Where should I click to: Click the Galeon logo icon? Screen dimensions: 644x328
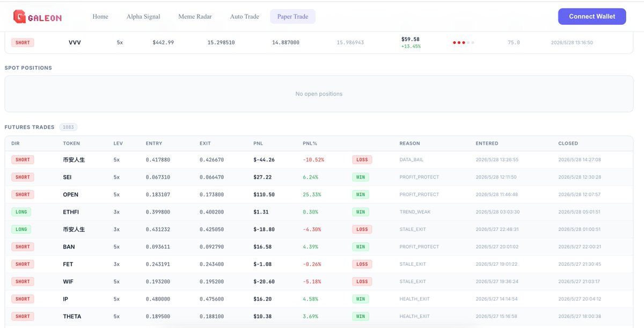[20, 17]
